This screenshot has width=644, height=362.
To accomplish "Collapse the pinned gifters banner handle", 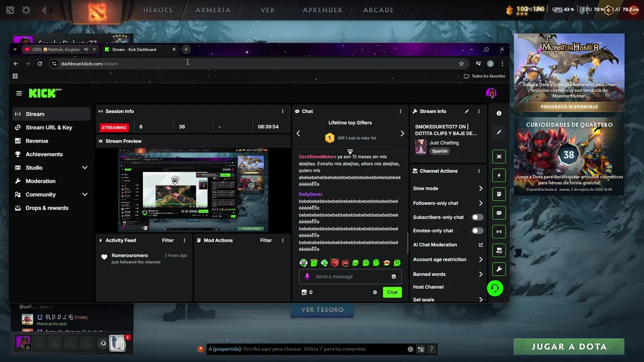I will click(x=350, y=151).
